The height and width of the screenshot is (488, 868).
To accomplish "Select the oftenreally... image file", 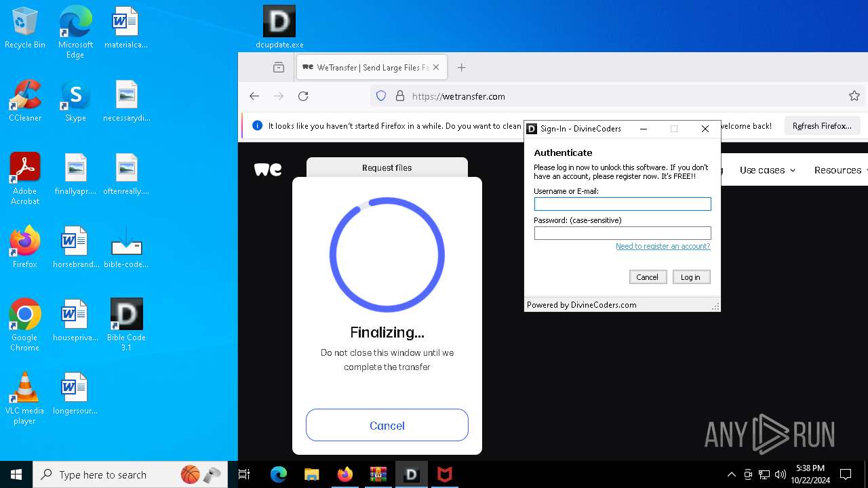I will pyautogui.click(x=126, y=174).
